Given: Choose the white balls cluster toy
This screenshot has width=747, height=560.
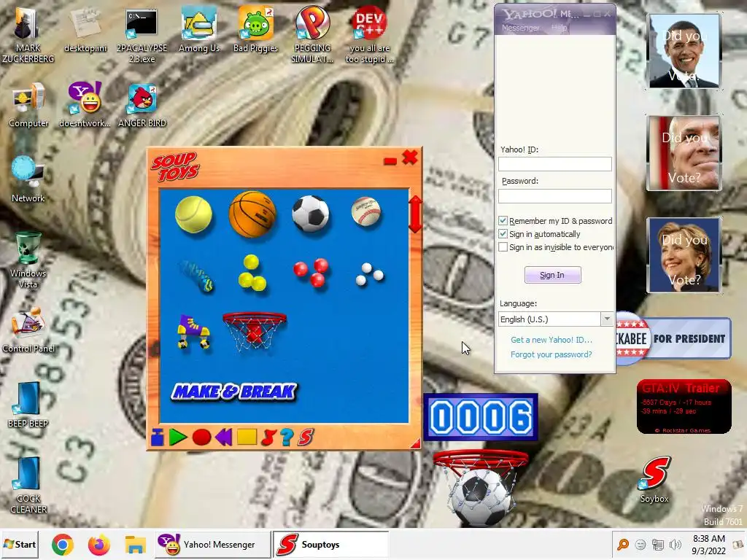Looking at the screenshot, I should tap(369, 274).
